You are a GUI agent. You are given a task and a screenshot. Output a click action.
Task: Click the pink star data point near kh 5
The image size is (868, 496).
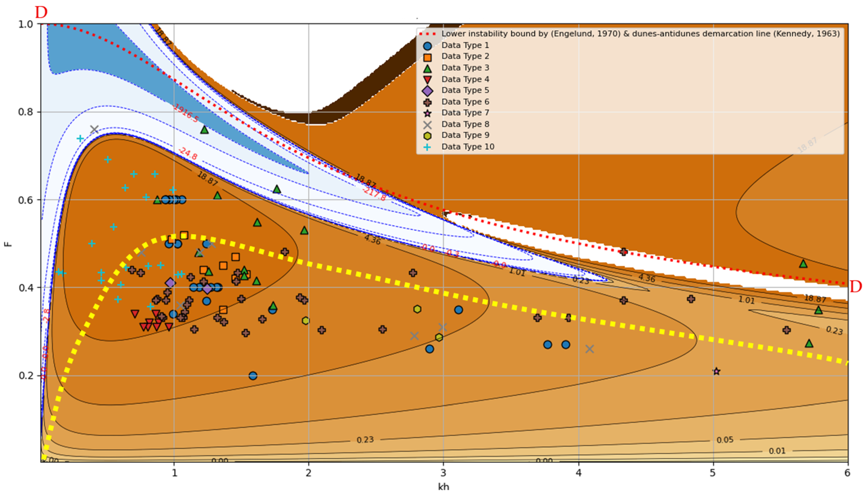point(716,371)
